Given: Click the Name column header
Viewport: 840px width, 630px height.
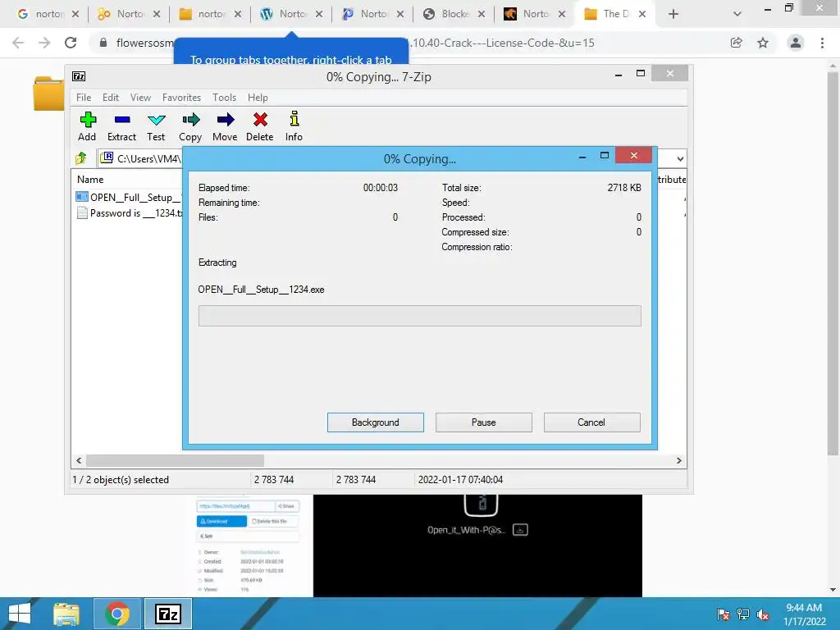Looking at the screenshot, I should 90,180.
